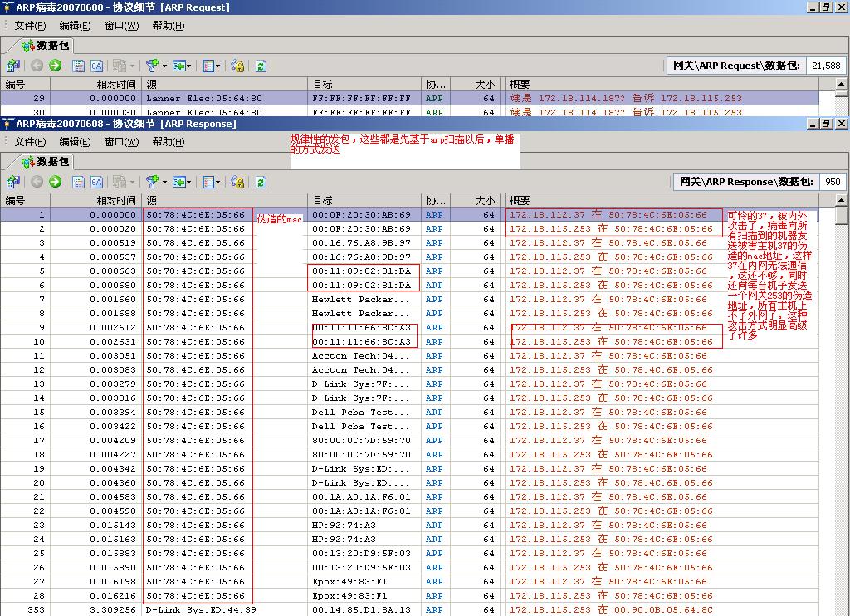
Task: Click the leftmost toolbar icon in ARP Response window
Action: [x=12, y=182]
